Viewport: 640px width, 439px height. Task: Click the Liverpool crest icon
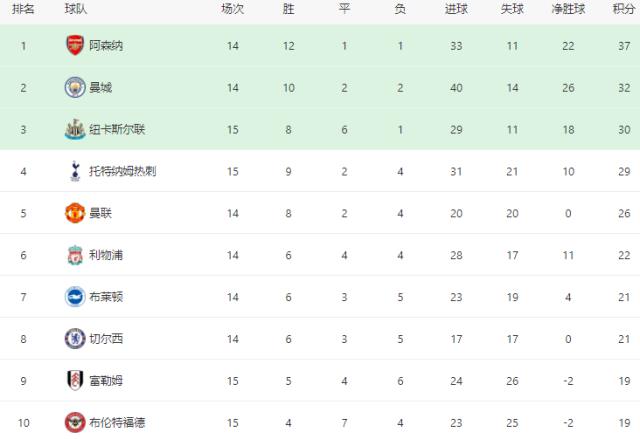[x=75, y=255]
